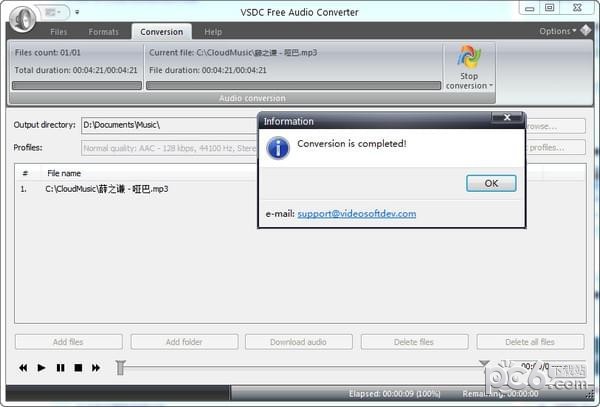Open the support@videosoftdev.com email link
Screen dimensions: 600x407
(x=357, y=213)
